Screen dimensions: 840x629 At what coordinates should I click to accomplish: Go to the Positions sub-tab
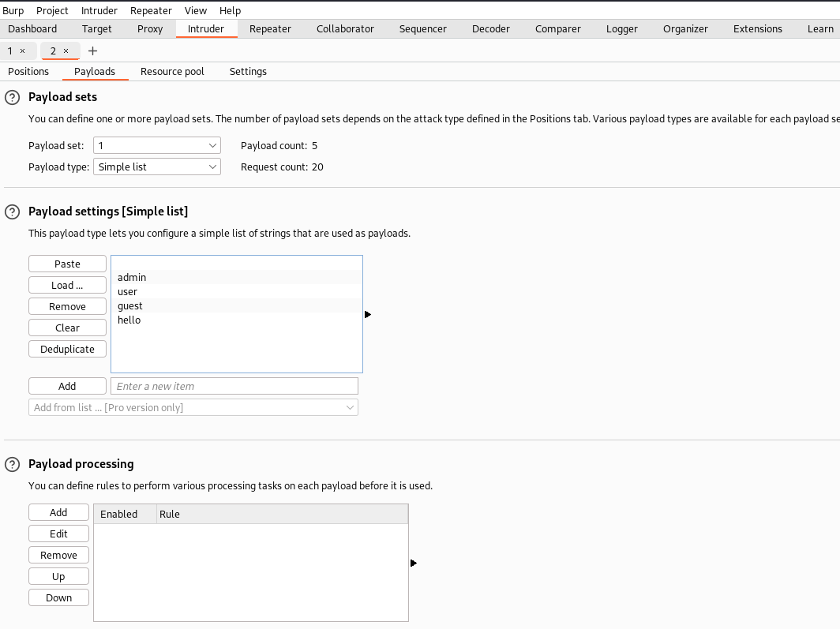(x=28, y=72)
